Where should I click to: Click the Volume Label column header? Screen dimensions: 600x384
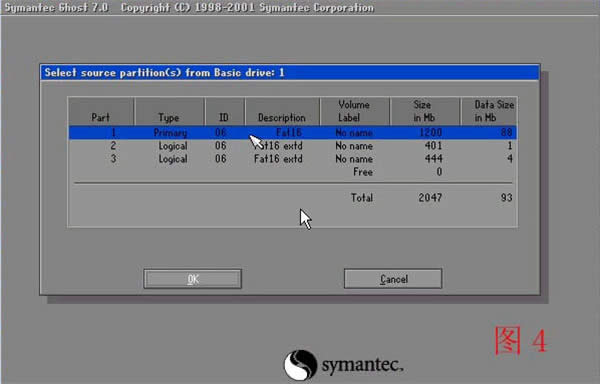[354, 111]
